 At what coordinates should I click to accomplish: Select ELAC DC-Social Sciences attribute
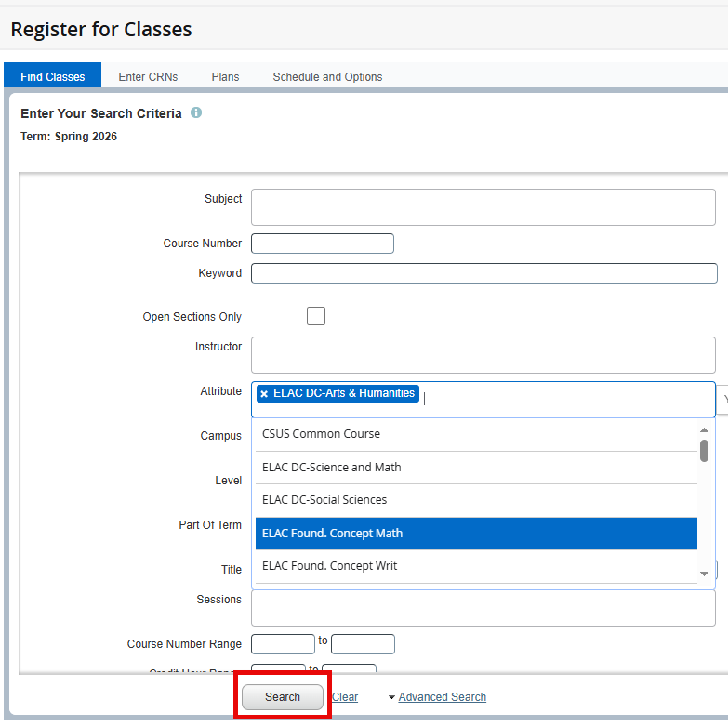pyautogui.click(x=476, y=500)
